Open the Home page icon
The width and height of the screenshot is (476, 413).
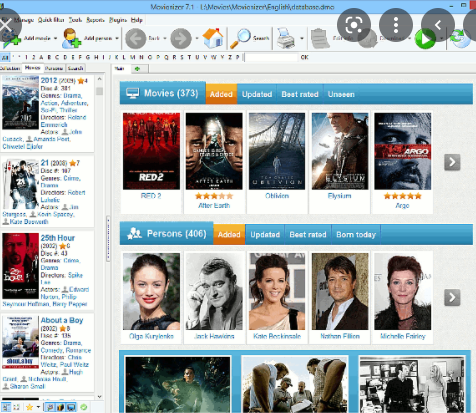pos(213,38)
